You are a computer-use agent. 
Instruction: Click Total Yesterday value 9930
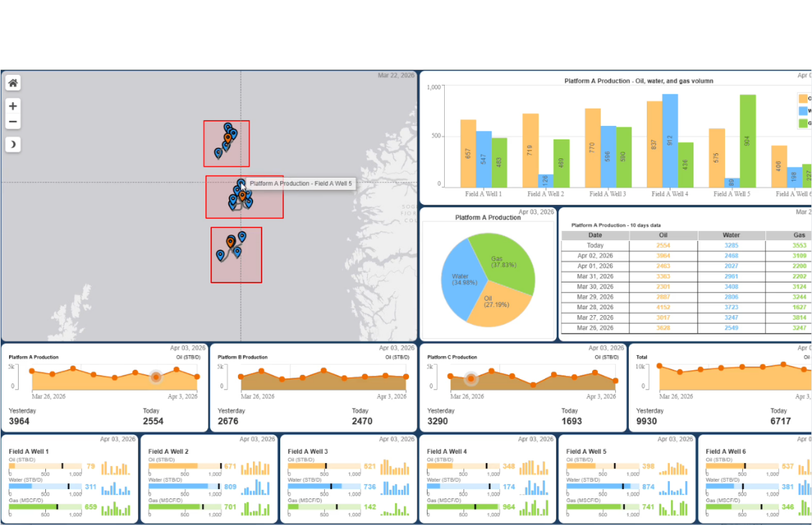click(647, 421)
